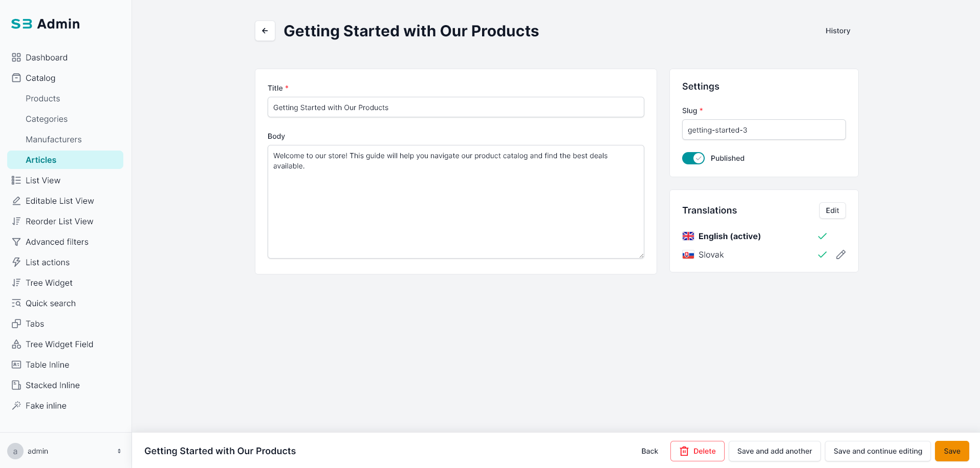Click the Tree Widget Field shapes icon
Viewport: 980px width, 468px height.
16,344
